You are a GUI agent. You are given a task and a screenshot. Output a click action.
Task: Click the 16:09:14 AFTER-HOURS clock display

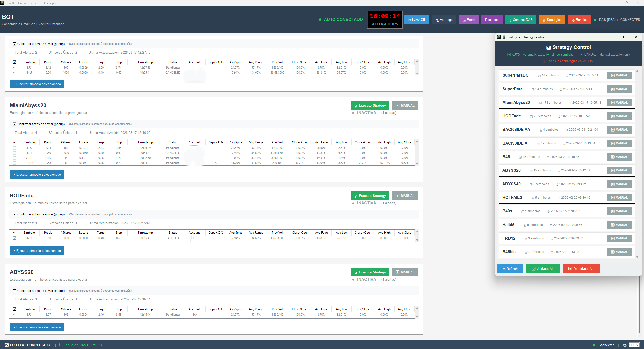pos(385,20)
